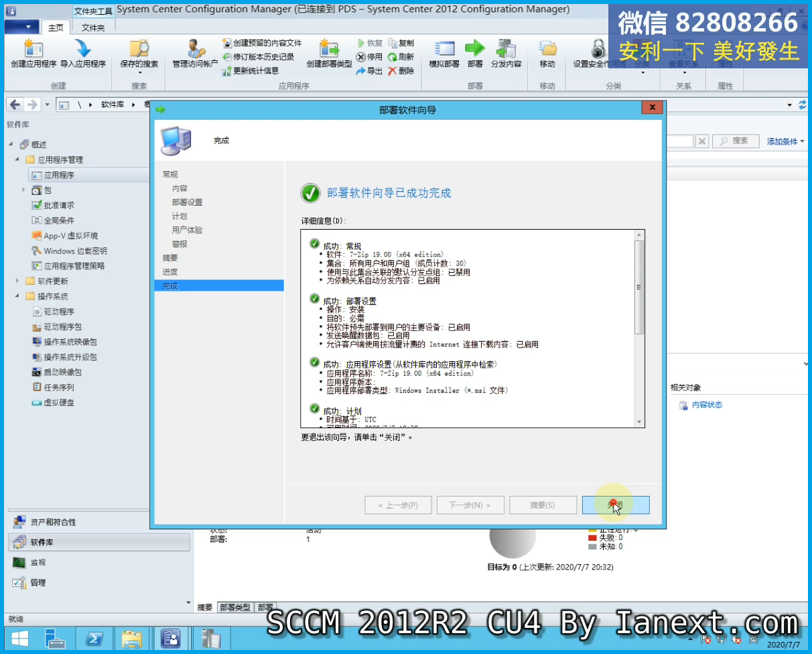Open the Add Criteria (添加条件) dropdown
This screenshot has height=654, width=812.
[785, 141]
